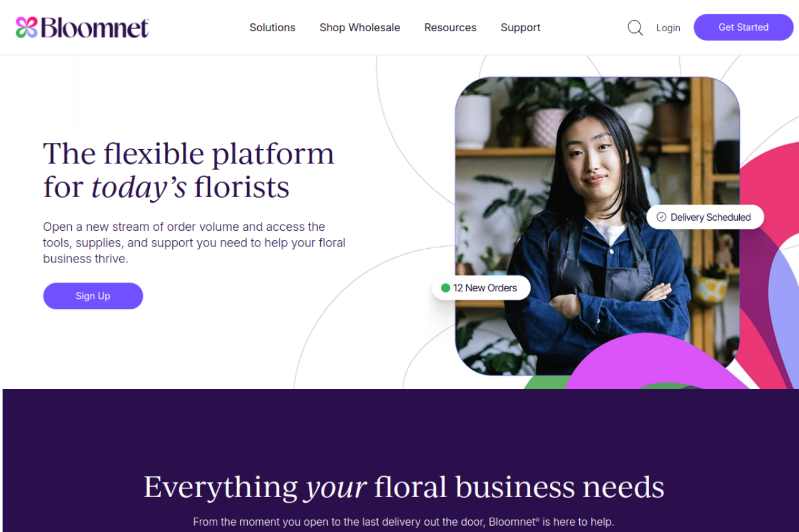This screenshot has height=532, width=799.
Task: Click the Sign Up button
Action: (x=93, y=296)
